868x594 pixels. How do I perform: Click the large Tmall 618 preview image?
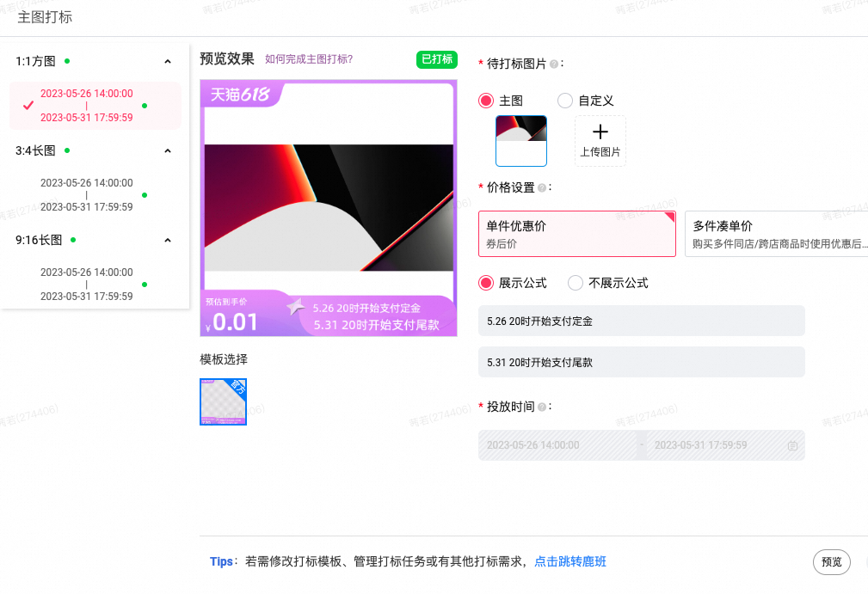click(x=329, y=208)
